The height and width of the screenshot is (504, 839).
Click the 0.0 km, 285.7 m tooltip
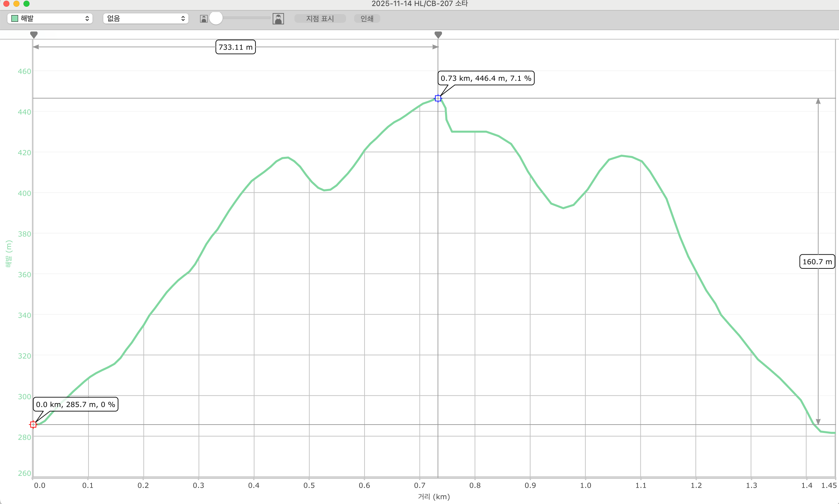click(75, 404)
